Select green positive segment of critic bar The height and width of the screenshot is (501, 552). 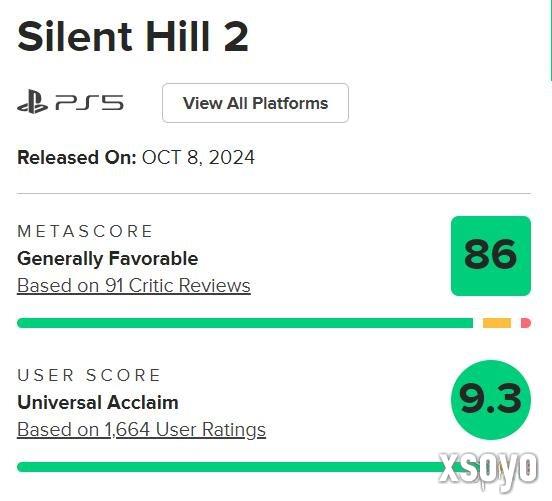tap(245, 323)
